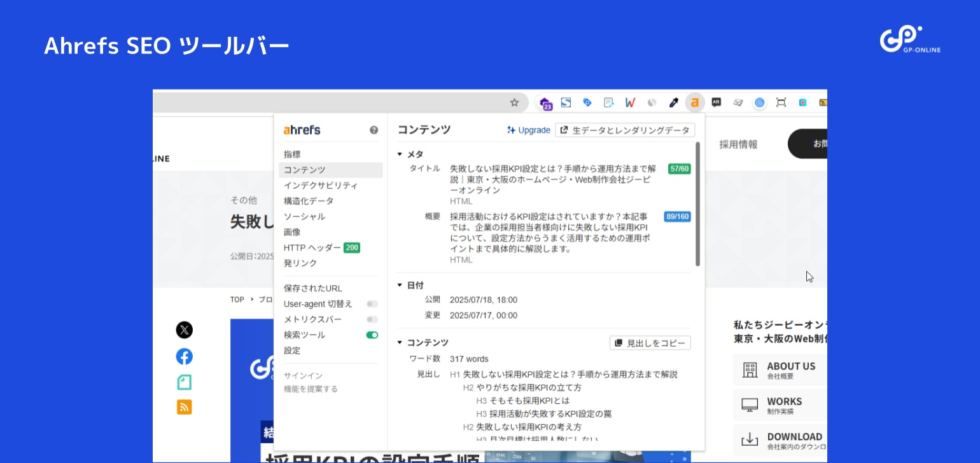This screenshot has width=980, height=463.
Task: Click H3 採用活動が失敗するKPI設定の罠 heading
Action: pos(543,413)
